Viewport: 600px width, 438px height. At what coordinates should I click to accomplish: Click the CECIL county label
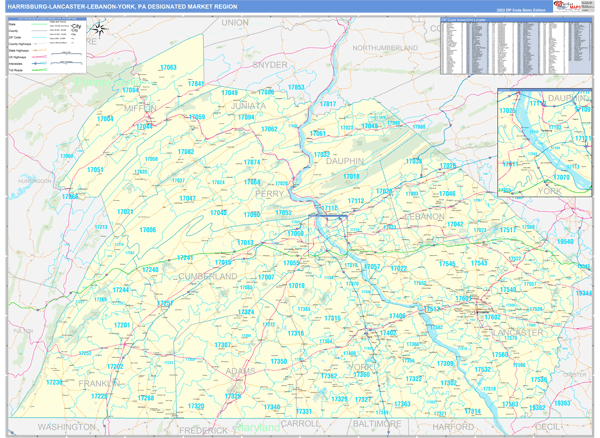point(548,427)
